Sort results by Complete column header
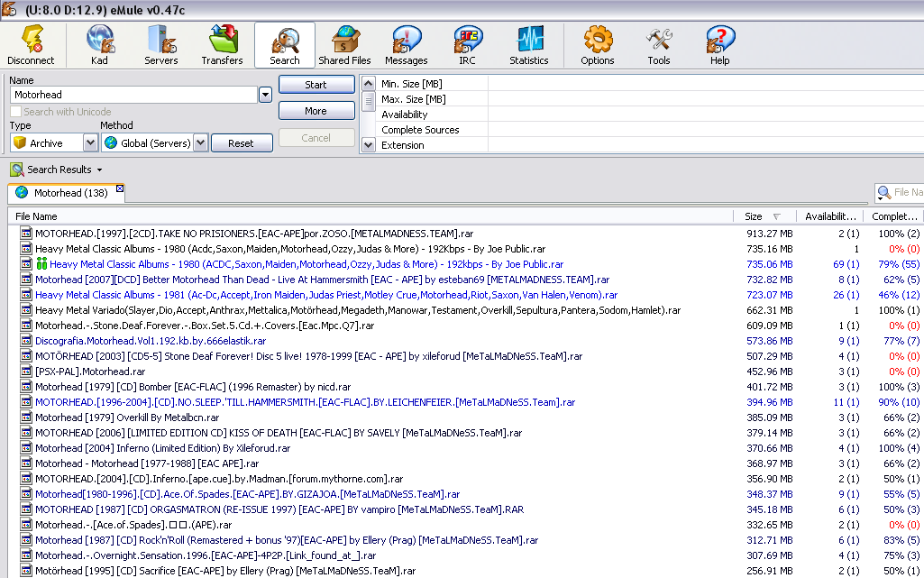The width and height of the screenshot is (924, 578). [893, 216]
